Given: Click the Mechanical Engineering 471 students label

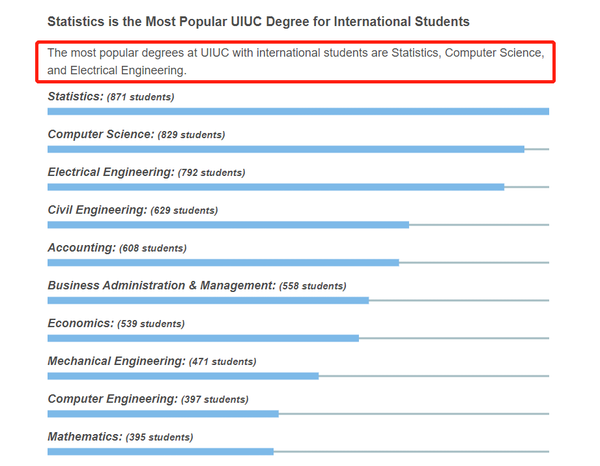Looking at the screenshot, I should tap(152, 361).
